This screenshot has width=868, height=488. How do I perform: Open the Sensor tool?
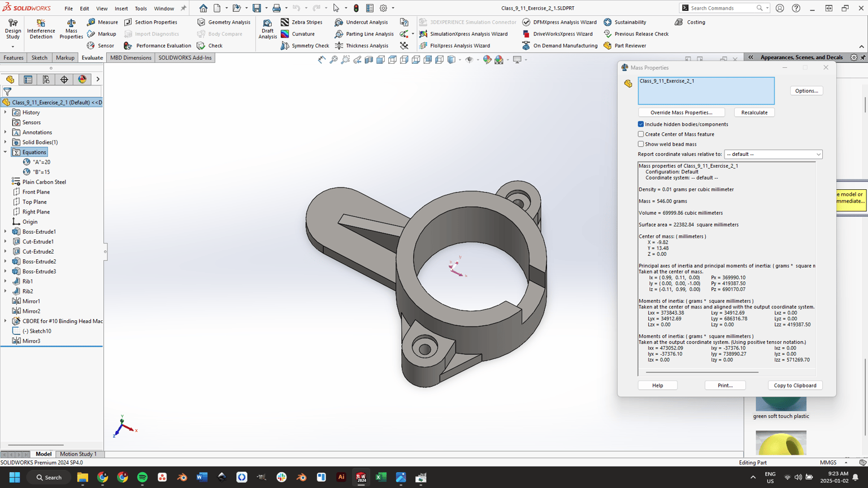(x=100, y=46)
